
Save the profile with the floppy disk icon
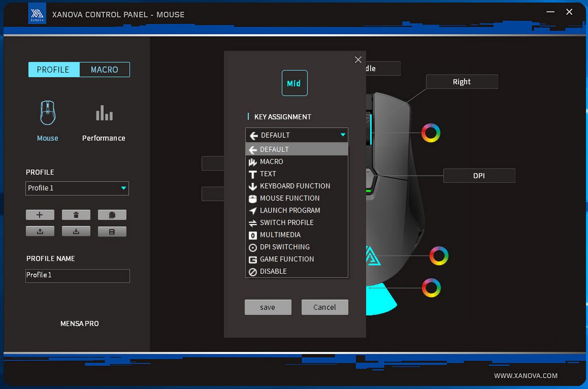click(112, 231)
